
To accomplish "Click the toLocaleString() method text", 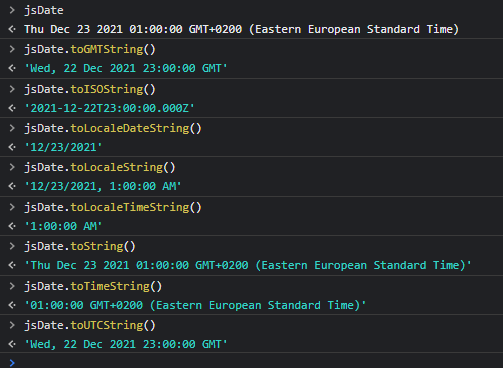I will (x=123, y=167).
